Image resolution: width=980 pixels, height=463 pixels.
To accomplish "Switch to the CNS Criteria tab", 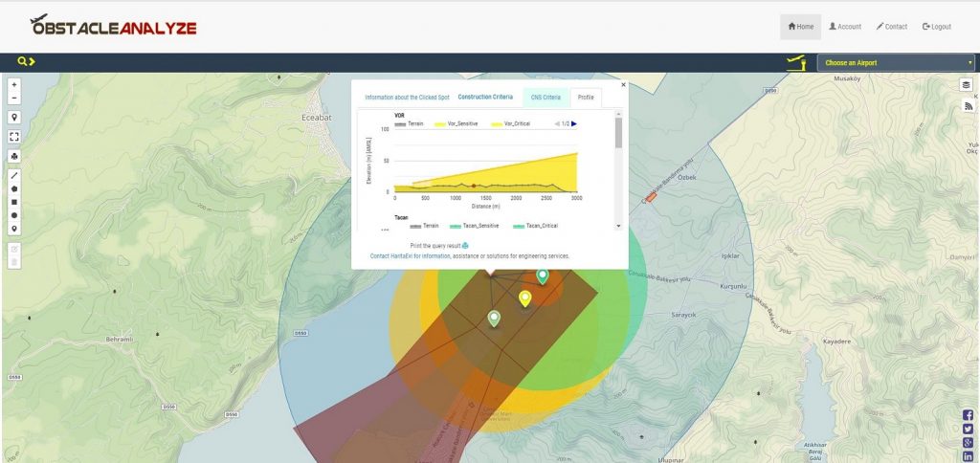I will tap(546, 98).
